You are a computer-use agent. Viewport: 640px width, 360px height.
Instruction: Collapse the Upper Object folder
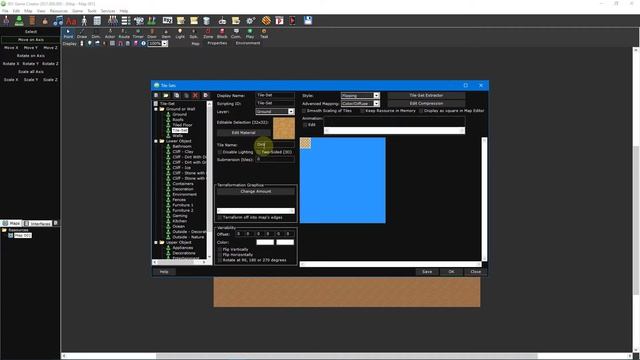156,242
